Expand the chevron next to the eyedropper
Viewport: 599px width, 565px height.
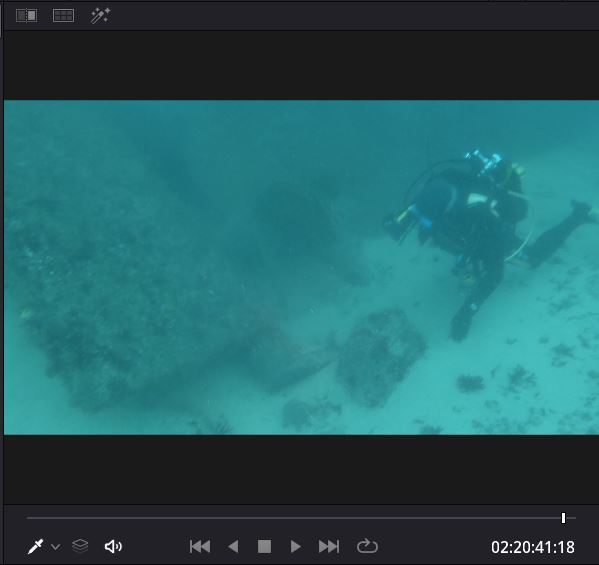[55, 547]
